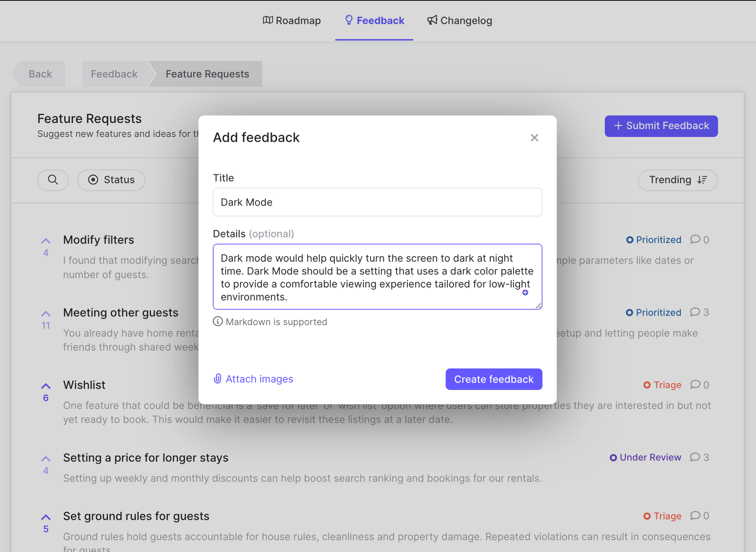Click the Markdown supported info icon
The width and height of the screenshot is (756, 552).
point(217,322)
